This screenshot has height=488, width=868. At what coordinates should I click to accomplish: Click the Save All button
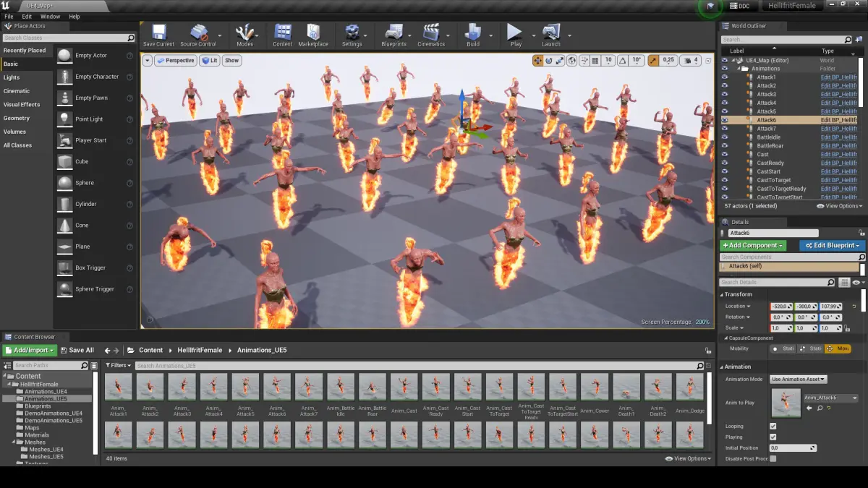tap(77, 350)
